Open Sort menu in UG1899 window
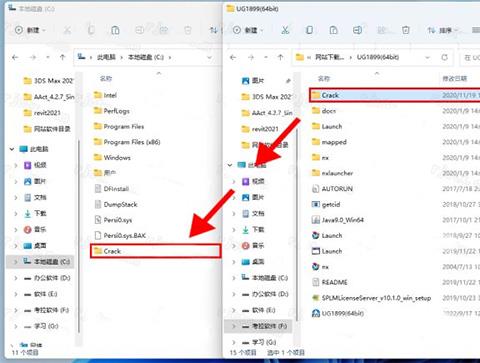Viewport: 480px width, 363px height. pos(443,30)
